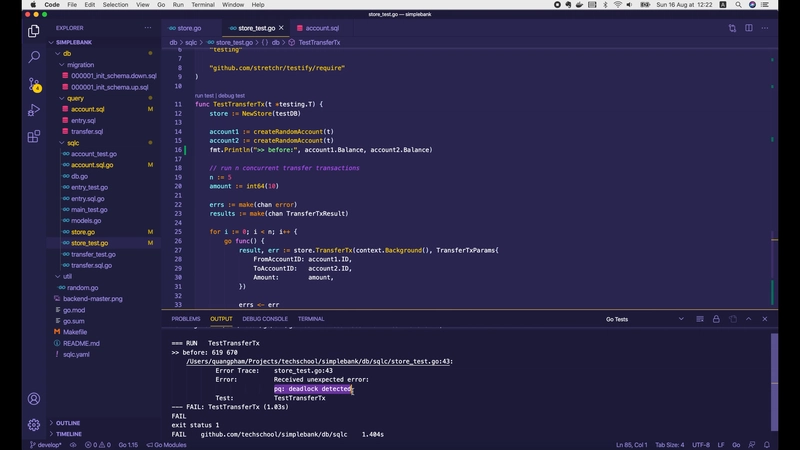Click the develop branch in status bar

[x=45, y=444]
